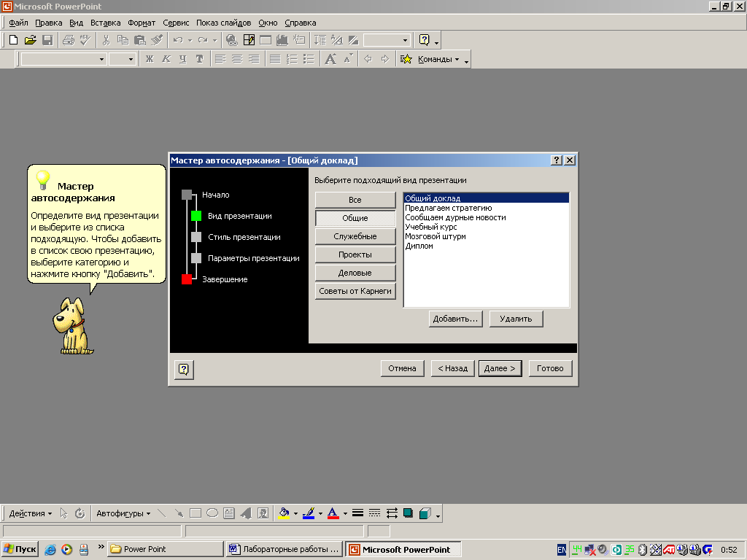
Task: Open the Действия drawing menu
Action: coord(31,513)
